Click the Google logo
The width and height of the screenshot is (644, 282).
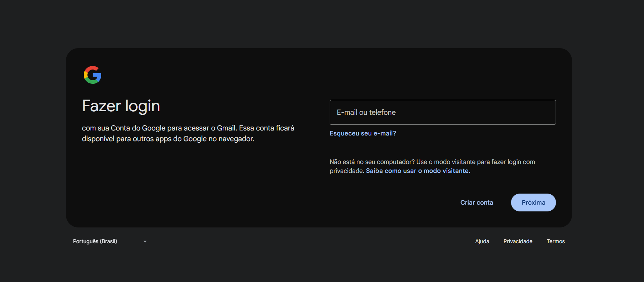coord(93,75)
